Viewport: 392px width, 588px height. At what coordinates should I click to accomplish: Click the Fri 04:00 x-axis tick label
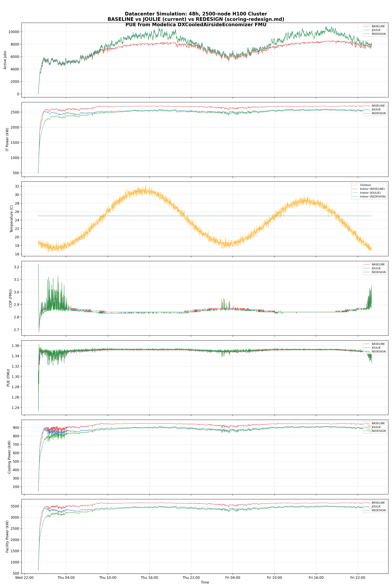pos(233,577)
